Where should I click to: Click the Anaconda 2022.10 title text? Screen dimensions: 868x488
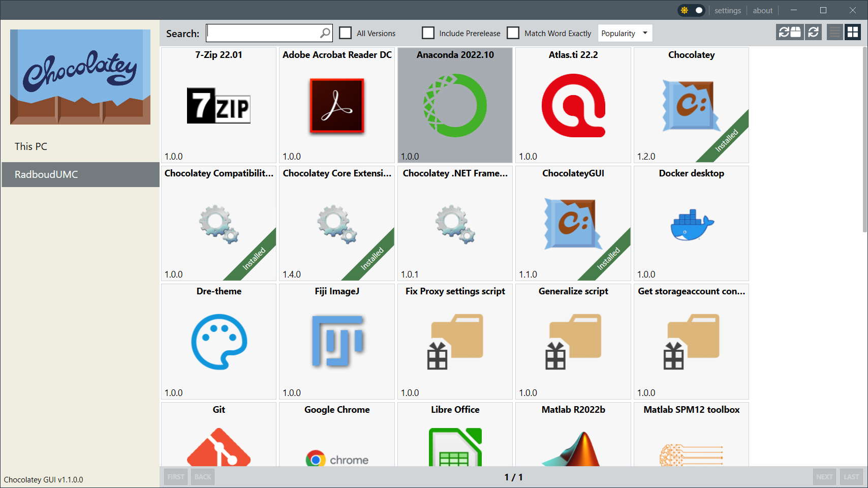tap(455, 55)
